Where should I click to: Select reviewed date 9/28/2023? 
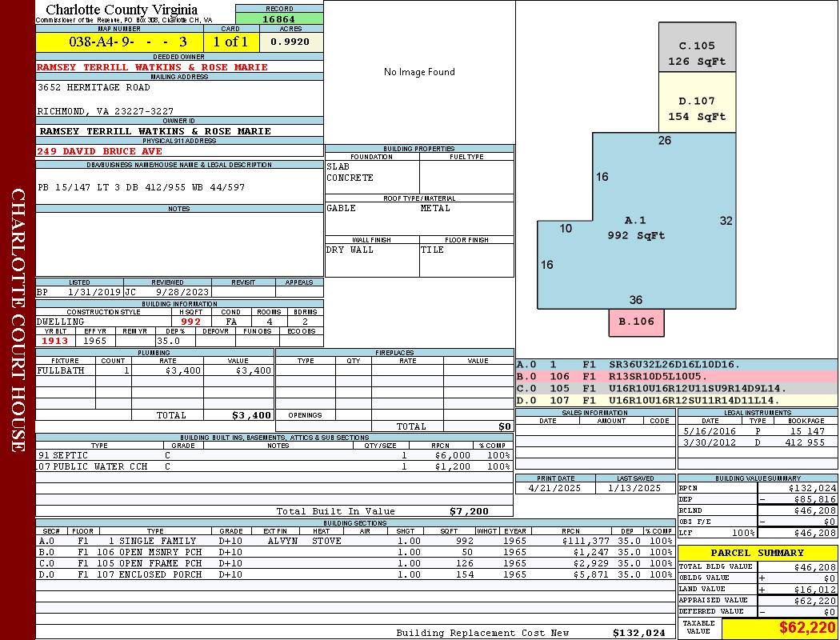[182, 293]
